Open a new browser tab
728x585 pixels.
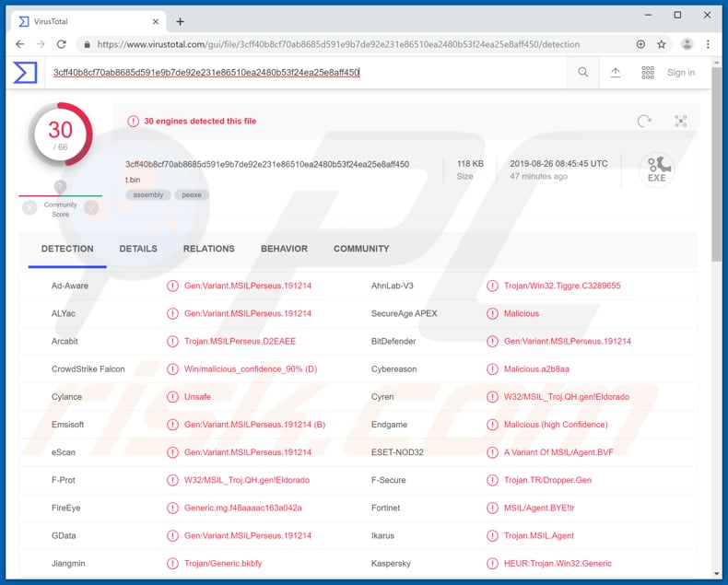[x=180, y=21]
